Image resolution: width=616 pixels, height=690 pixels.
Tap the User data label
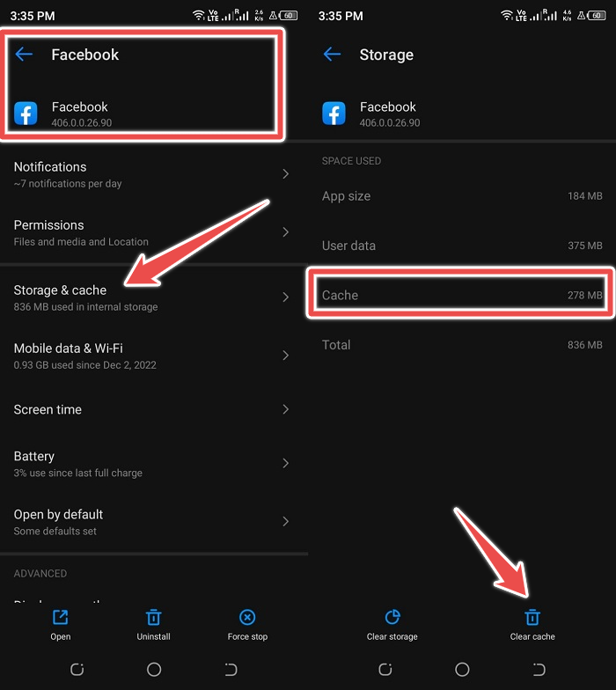click(x=348, y=246)
